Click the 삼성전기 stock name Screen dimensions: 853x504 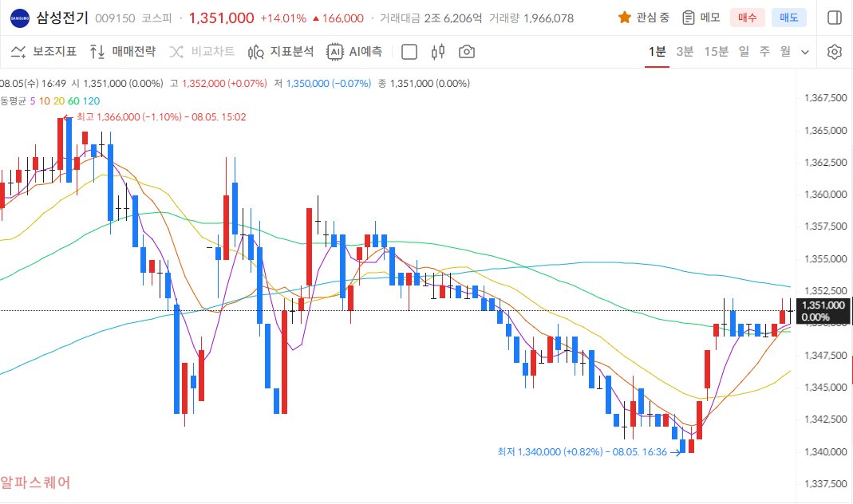pyautogui.click(x=62, y=18)
